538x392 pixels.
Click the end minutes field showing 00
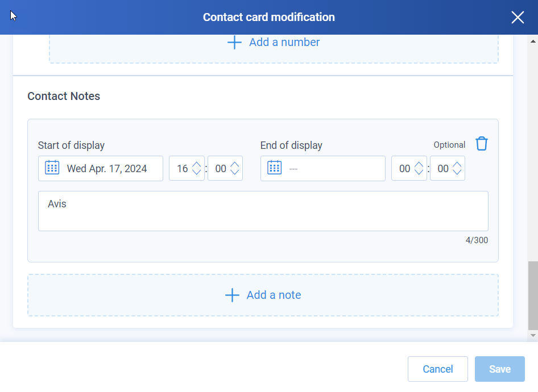point(448,168)
